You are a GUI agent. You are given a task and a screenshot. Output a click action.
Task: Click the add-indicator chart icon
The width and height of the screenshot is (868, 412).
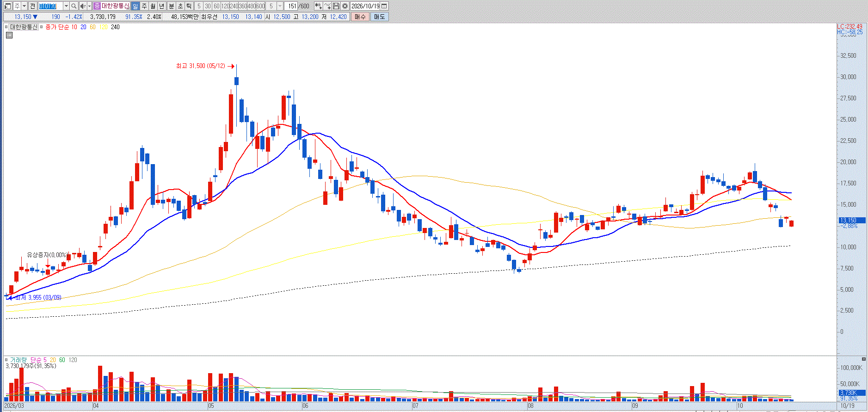(319, 6)
